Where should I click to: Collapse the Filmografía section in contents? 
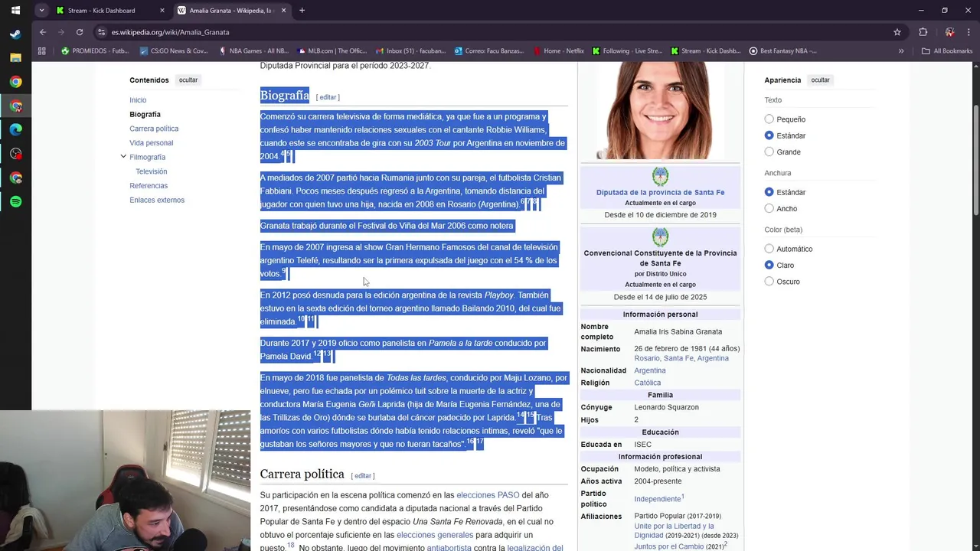click(123, 157)
